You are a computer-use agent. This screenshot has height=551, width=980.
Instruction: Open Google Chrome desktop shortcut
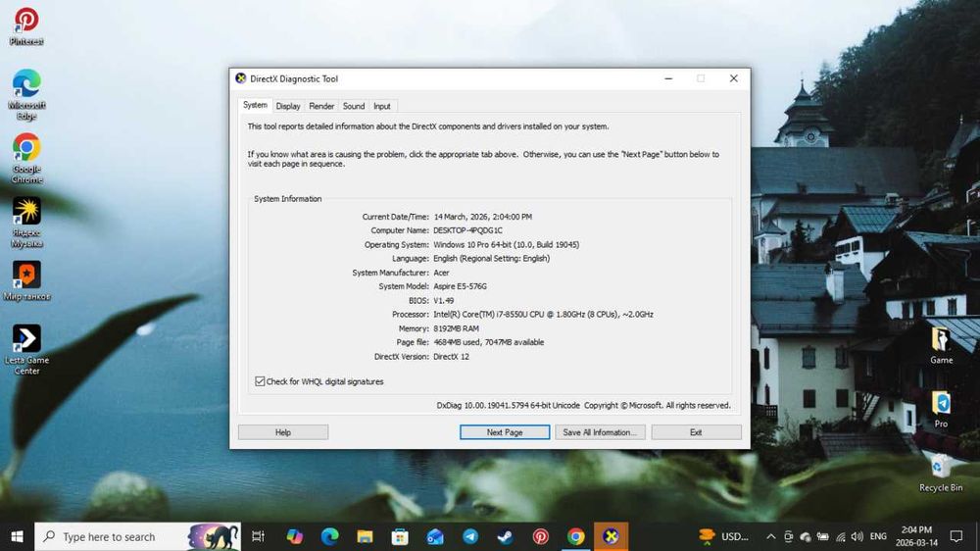26,158
